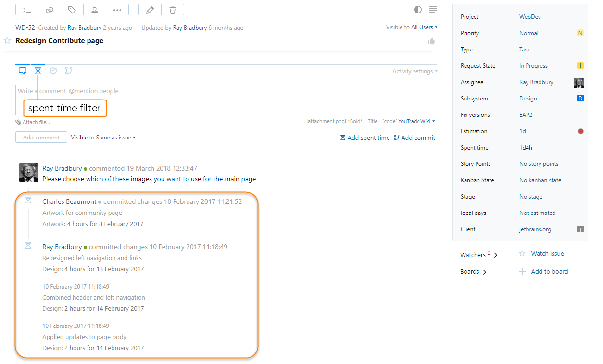Star the Redesign Contribute page issue
603x364 pixels.
tap(7, 41)
